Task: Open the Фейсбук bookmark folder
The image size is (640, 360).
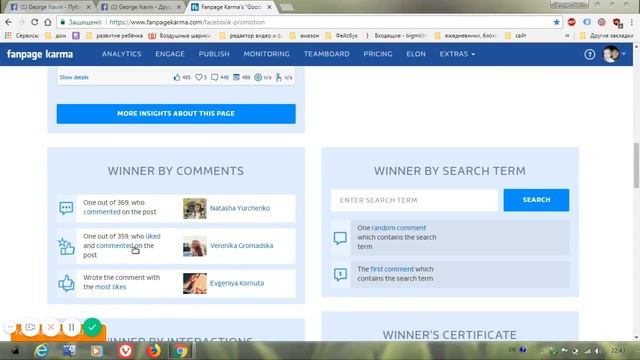Action: [x=342, y=36]
